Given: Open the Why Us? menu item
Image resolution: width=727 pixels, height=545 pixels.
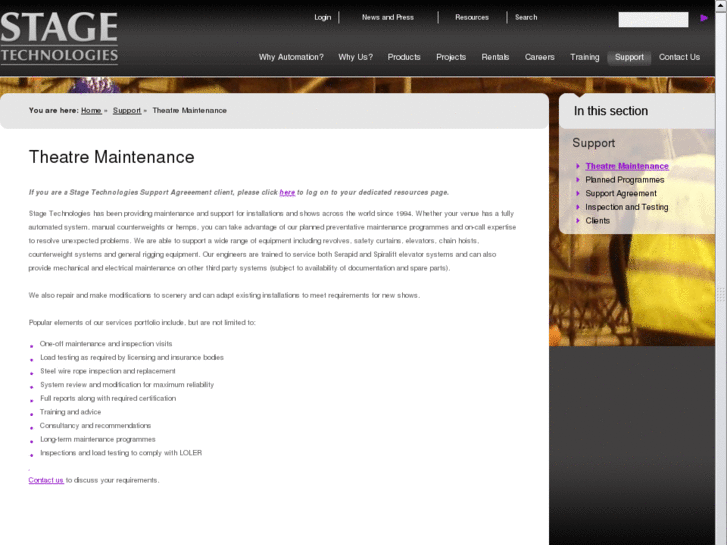Looking at the screenshot, I should (356, 57).
